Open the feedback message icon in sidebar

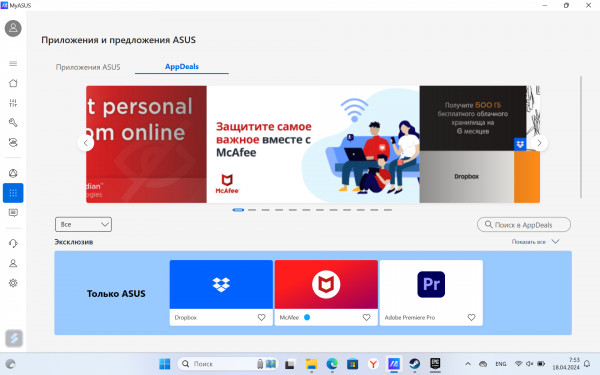13,213
